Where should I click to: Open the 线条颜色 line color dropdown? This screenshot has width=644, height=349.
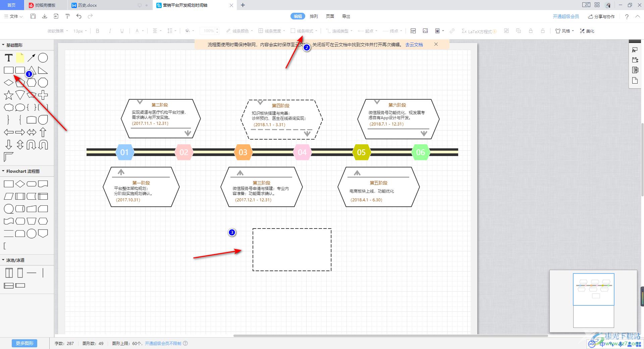239,31
